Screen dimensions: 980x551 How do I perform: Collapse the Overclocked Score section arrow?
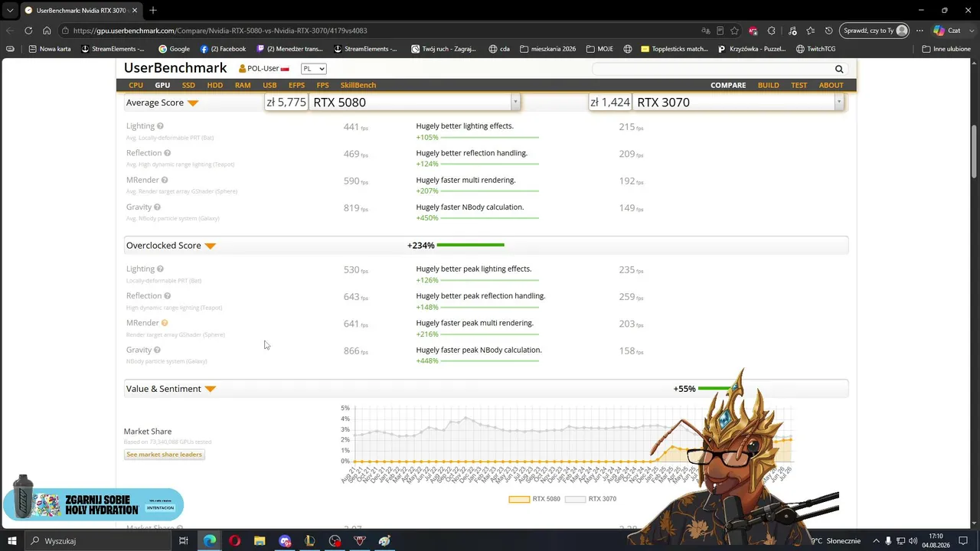[211, 246]
